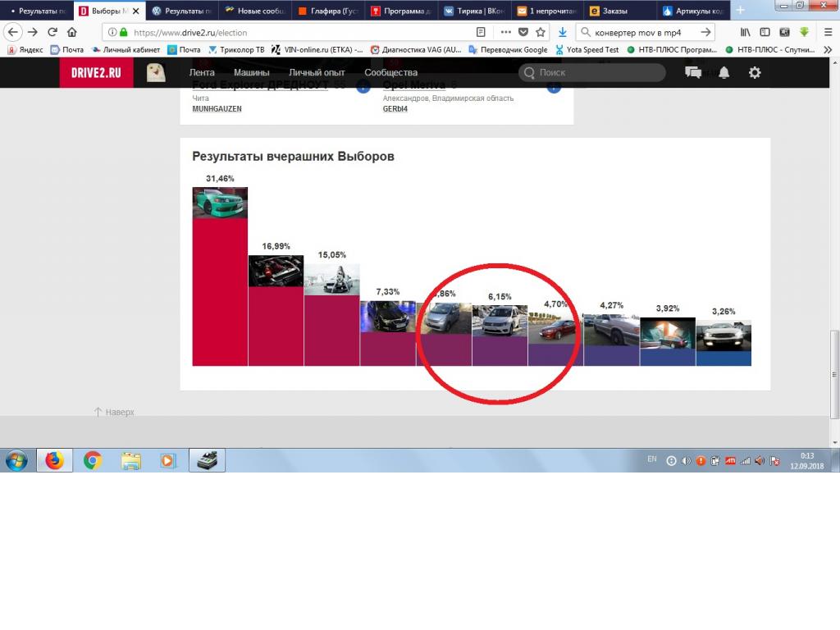This screenshot has height=630, width=840.
Task: Save the page to Pocket
Action: (x=523, y=32)
